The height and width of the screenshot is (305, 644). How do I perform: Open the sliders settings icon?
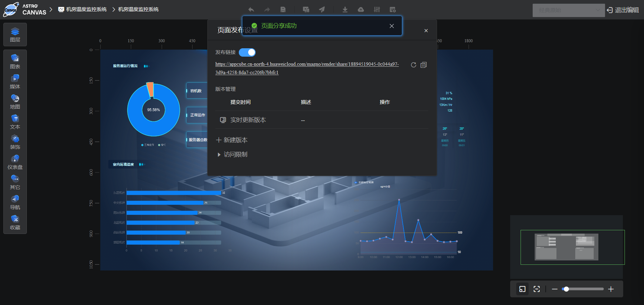377,9
